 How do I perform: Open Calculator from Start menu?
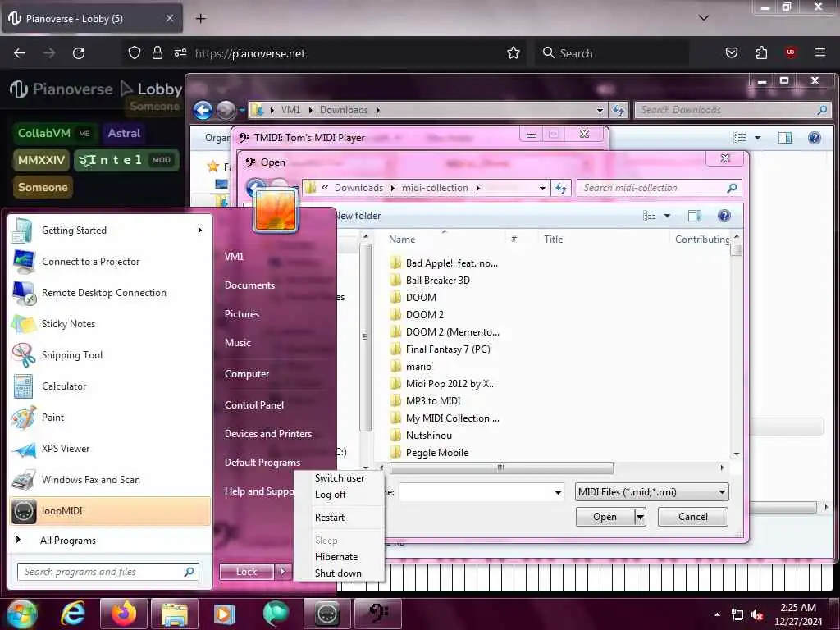tap(110, 386)
